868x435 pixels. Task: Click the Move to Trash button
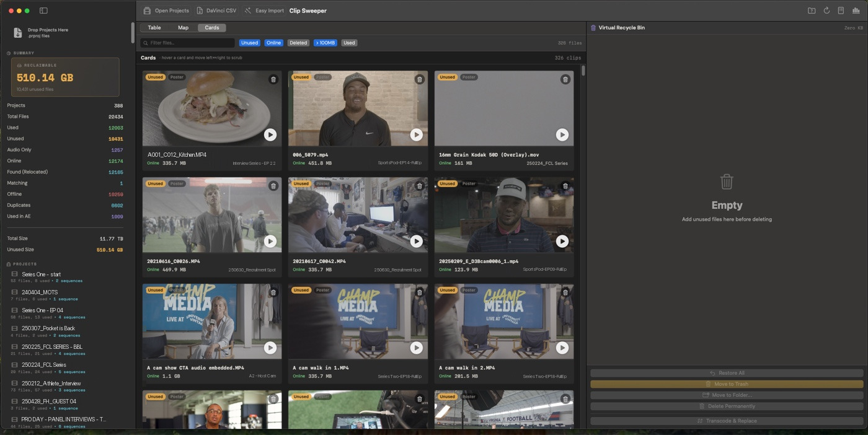click(727, 384)
